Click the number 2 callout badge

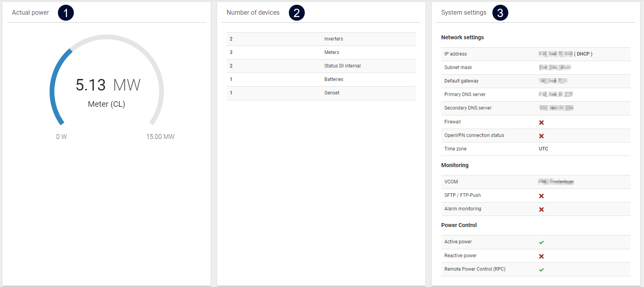(x=296, y=13)
